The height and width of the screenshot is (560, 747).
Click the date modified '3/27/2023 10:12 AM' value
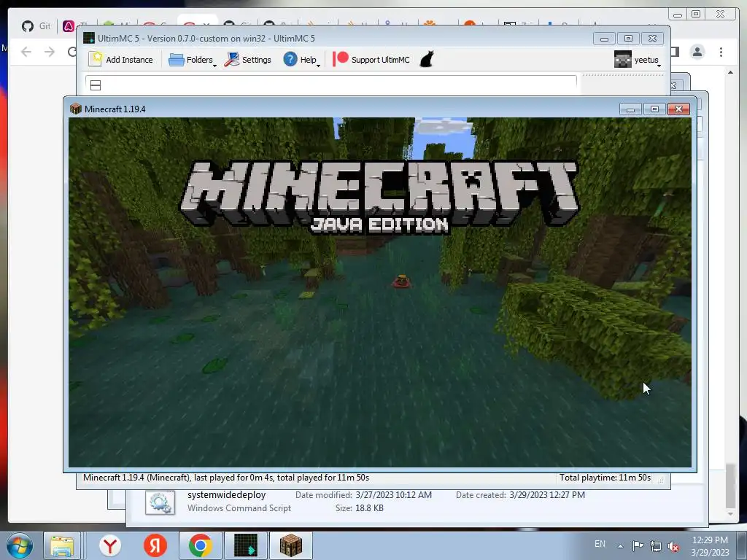393,495
